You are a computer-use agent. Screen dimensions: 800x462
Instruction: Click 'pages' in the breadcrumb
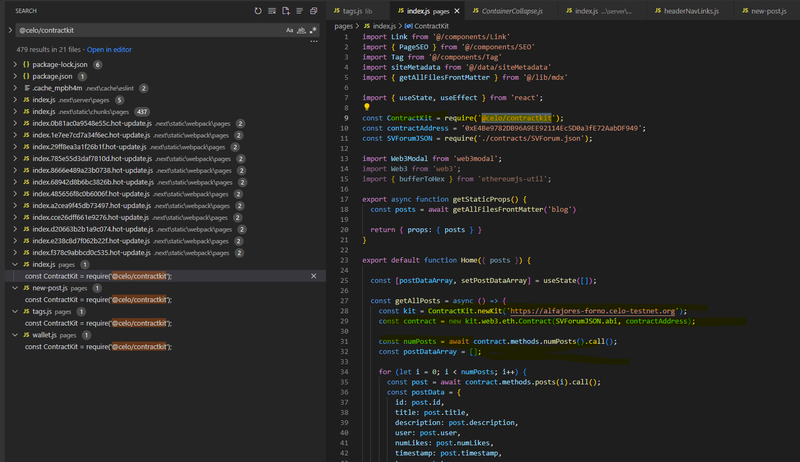pyautogui.click(x=343, y=26)
